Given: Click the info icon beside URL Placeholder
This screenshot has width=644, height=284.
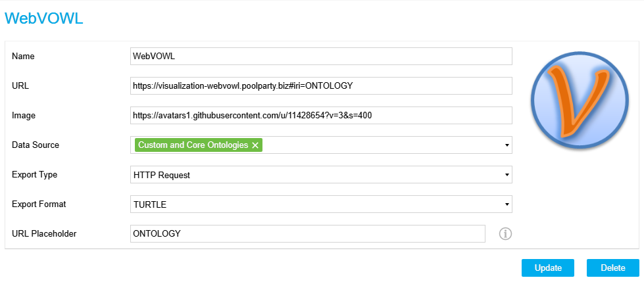Looking at the screenshot, I should pos(505,233).
